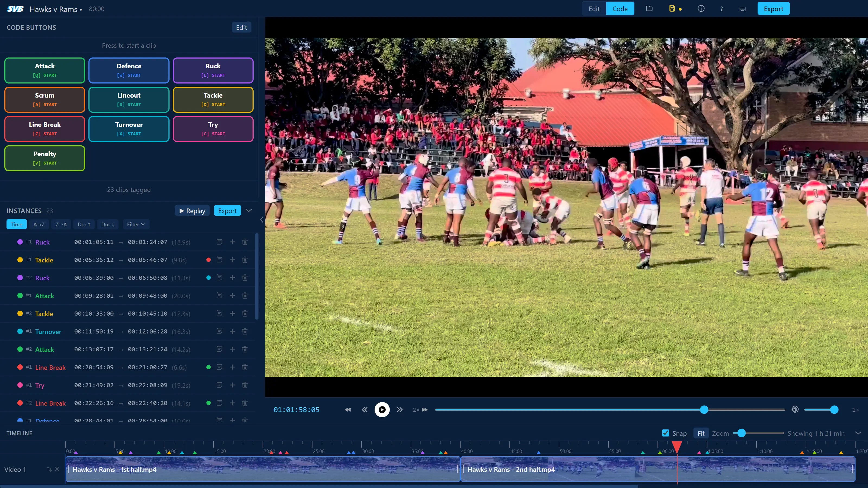The image size is (868, 488).
Task: Delete the Ruck 00:01:05:11 instance
Action: pyautogui.click(x=245, y=242)
